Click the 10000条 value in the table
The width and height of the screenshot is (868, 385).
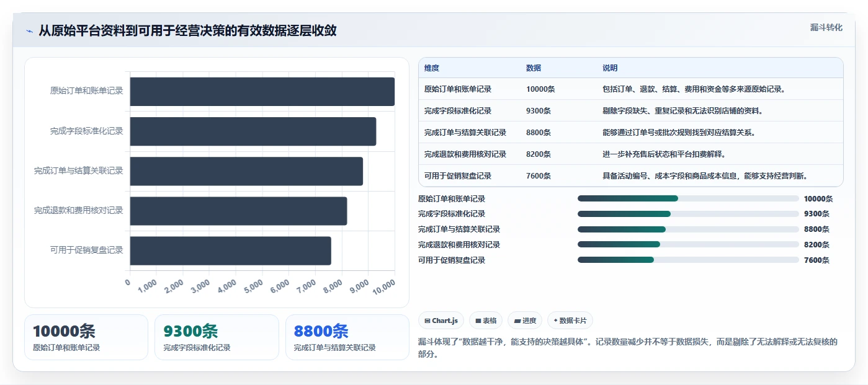[540, 89]
